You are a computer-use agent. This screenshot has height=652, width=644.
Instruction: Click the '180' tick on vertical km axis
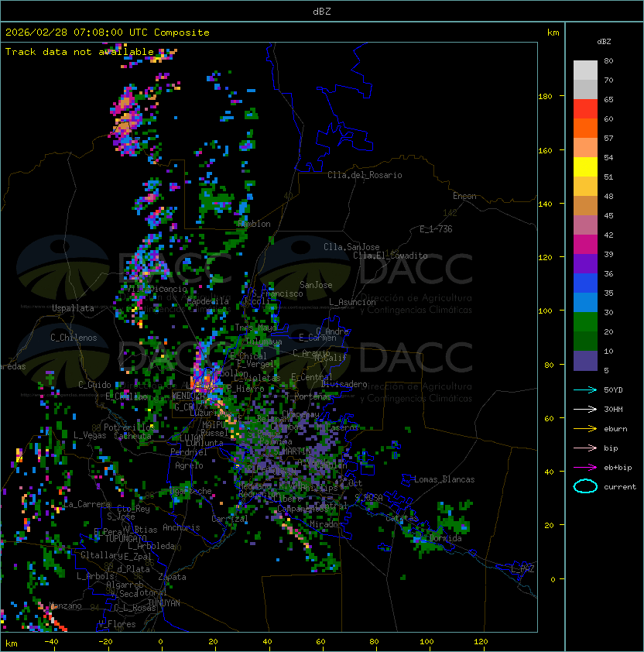[545, 97]
